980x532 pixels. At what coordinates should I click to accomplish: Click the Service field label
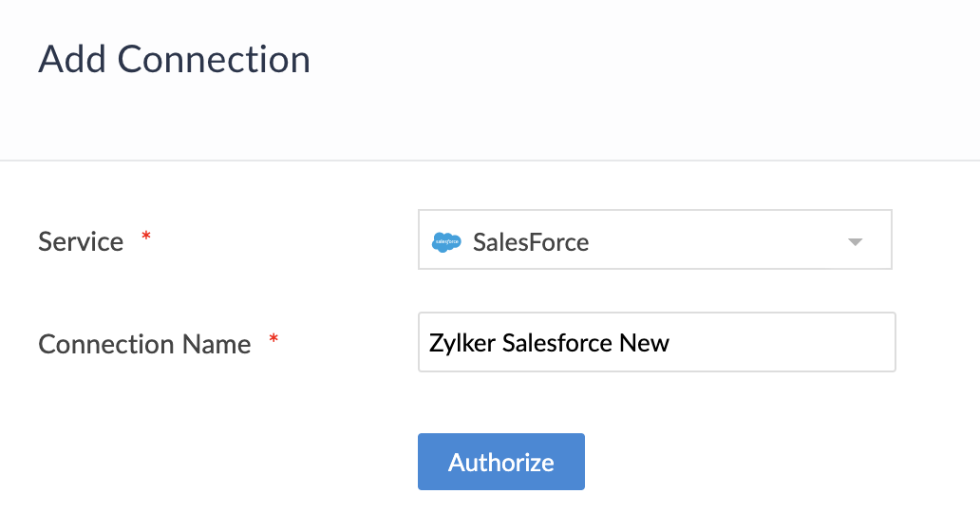[81, 241]
